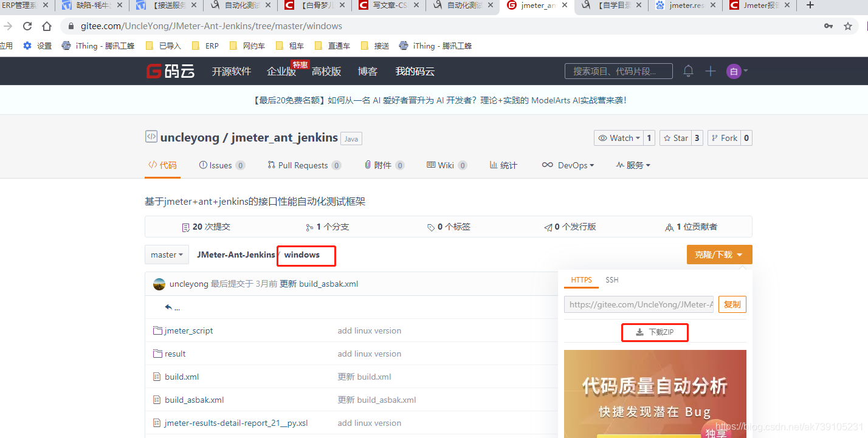The height and width of the screenshot is (438, 868).
Task: Open latest commit 更新 build_asbak.xml
Action: click(x=319, y=284)
